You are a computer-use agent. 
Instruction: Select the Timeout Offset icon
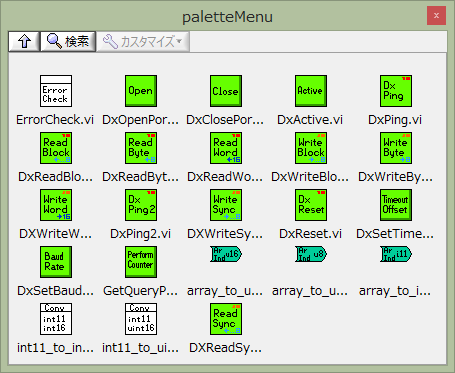(x=396, y=205)
